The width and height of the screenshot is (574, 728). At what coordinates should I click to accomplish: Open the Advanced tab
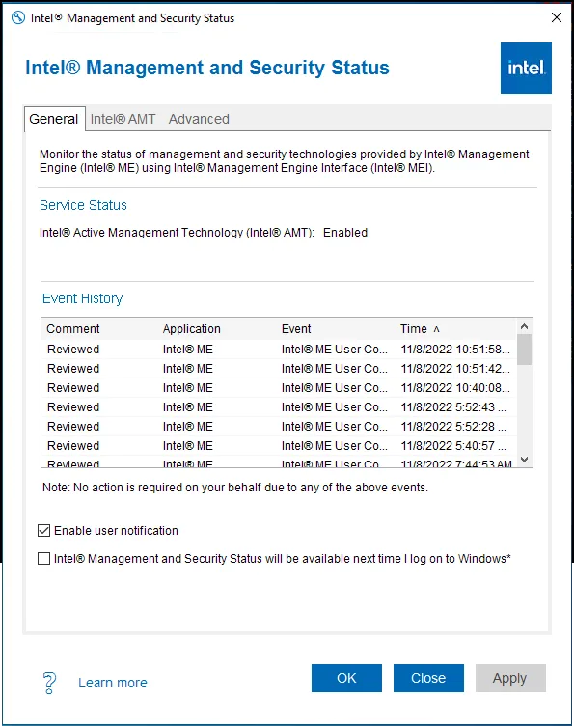[x=199, y=119]
